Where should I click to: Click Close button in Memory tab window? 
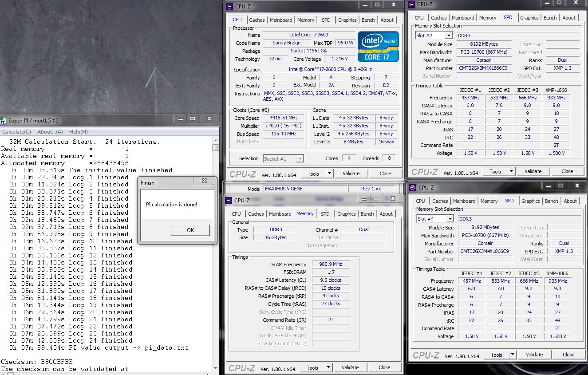click(x=384, y=367)
